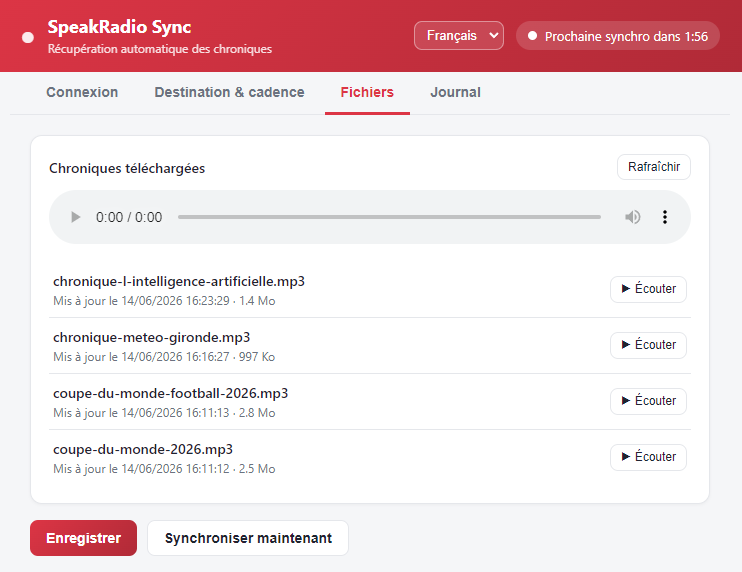Screen dimensions: 742x572
Task: Select file name coupe-du-monde-football-2026.mp3
Action: tap(170, 393)
